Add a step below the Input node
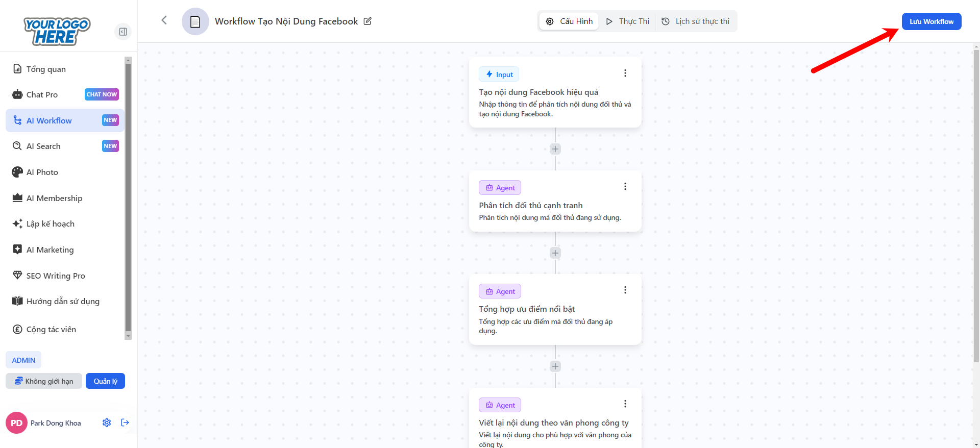The height and width of the screenshot is (448, 980). [x=555, y=149]
